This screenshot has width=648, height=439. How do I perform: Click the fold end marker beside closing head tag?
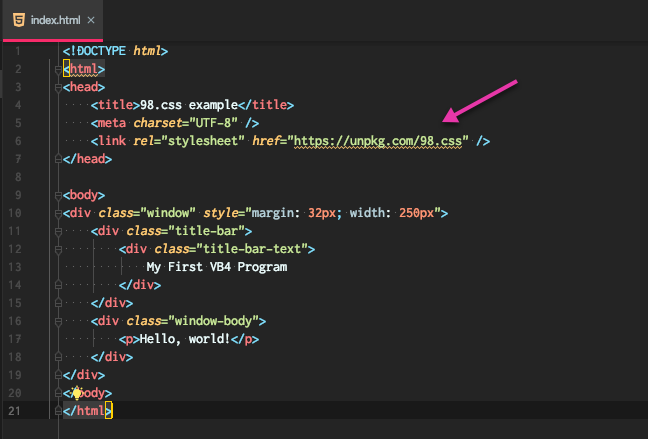[58, 159]
